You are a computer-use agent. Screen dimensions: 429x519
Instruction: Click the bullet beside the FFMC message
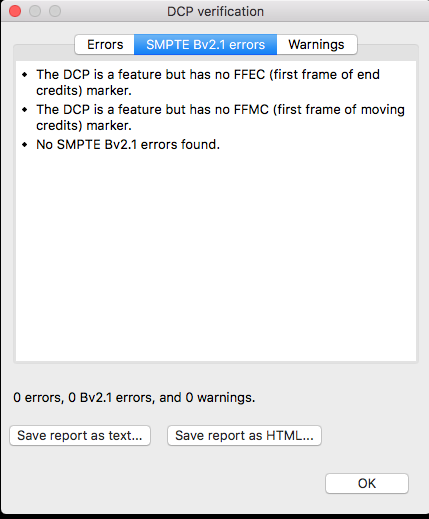25,109
